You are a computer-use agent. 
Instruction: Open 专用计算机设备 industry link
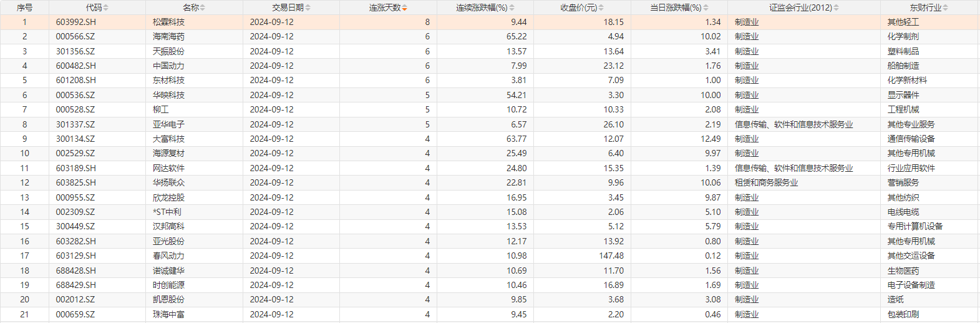pos(915,226)
